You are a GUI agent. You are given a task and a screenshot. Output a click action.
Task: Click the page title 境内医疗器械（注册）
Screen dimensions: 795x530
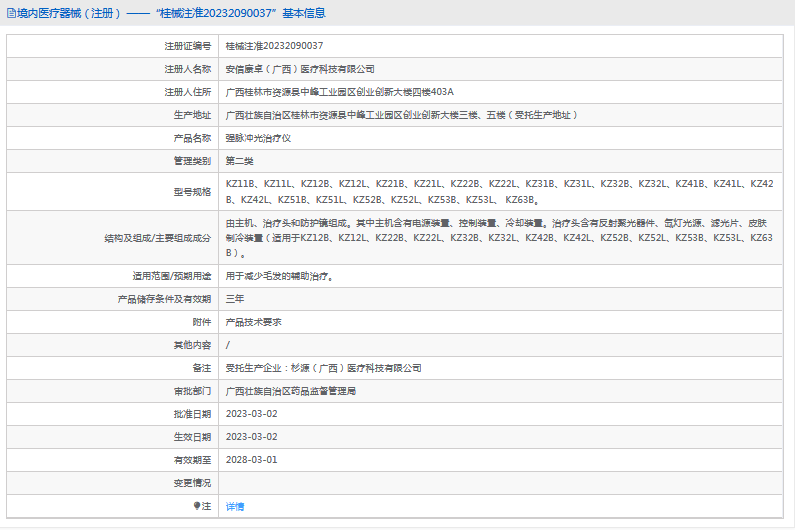[x=69, y=14]
